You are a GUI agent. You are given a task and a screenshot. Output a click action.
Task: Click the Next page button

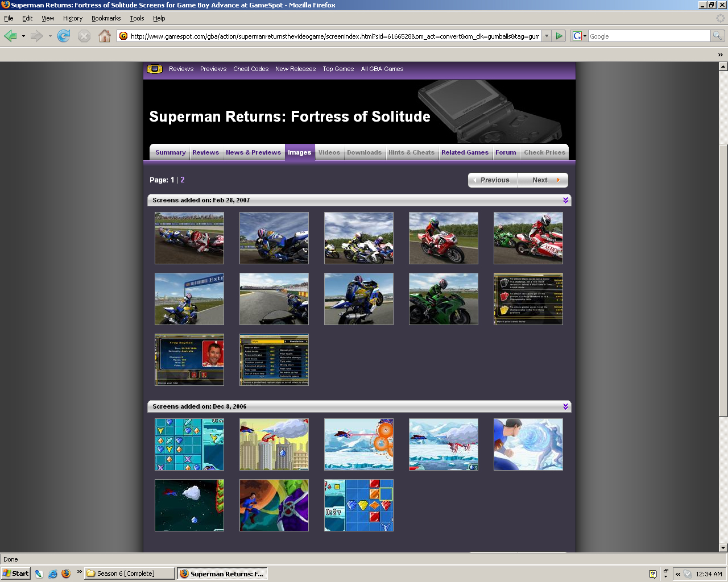point(543,180)
